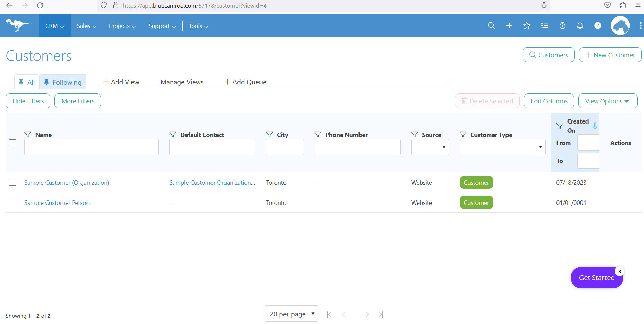644x324 pixels.
Task: Open the View Options dropdown
Action: [x=608, y=101]
